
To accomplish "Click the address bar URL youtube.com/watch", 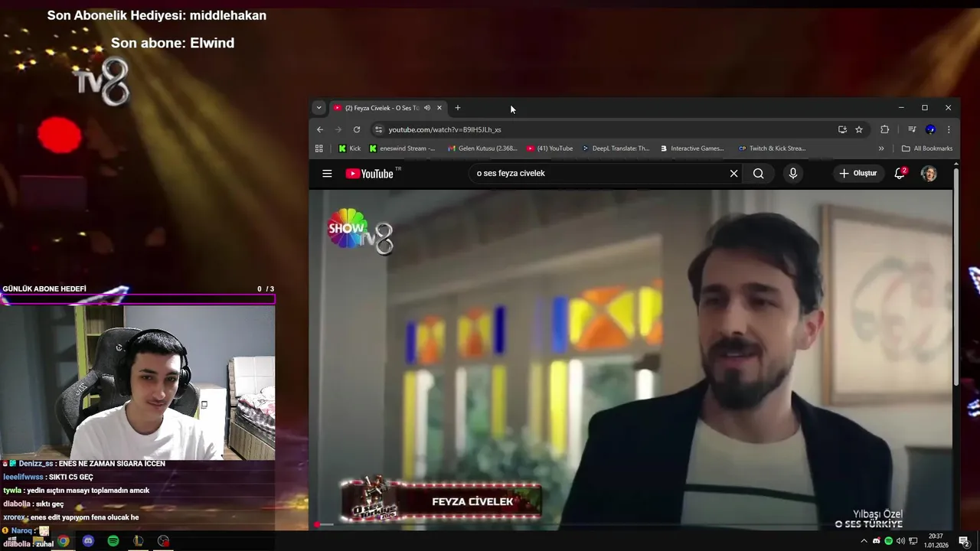I will [445, 130].
